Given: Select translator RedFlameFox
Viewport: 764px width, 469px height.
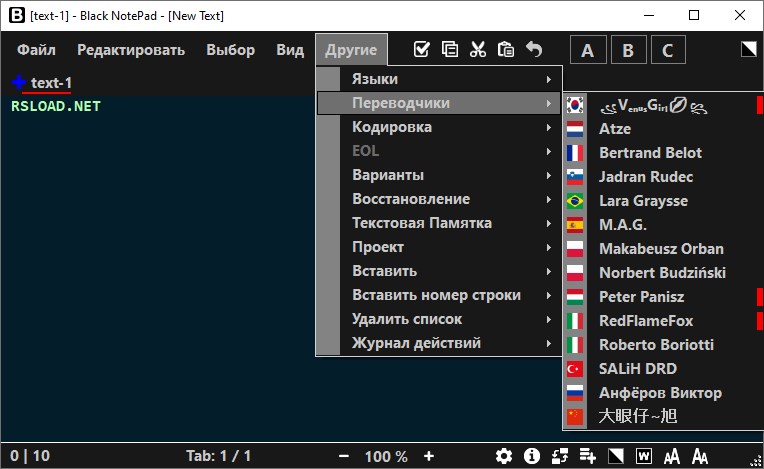Looking at the screenshot, I should point(663,321).
